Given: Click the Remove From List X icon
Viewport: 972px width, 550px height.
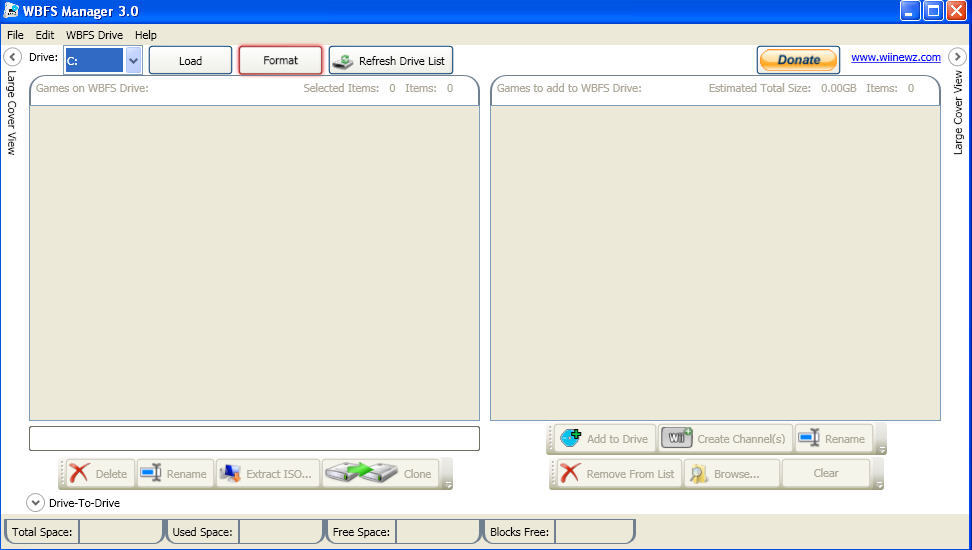Looking at the screenshot, I should [x=570, y=473].
